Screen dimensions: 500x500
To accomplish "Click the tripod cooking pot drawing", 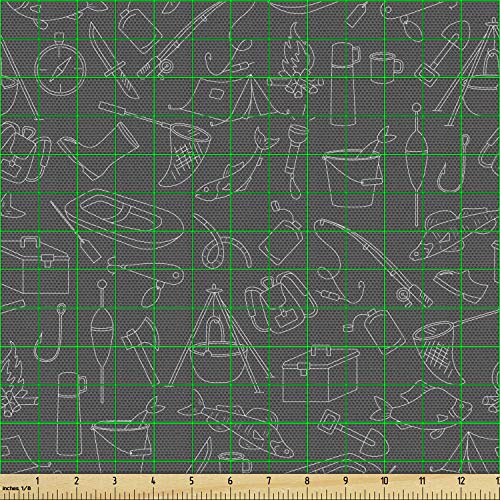I will [218, 338].
